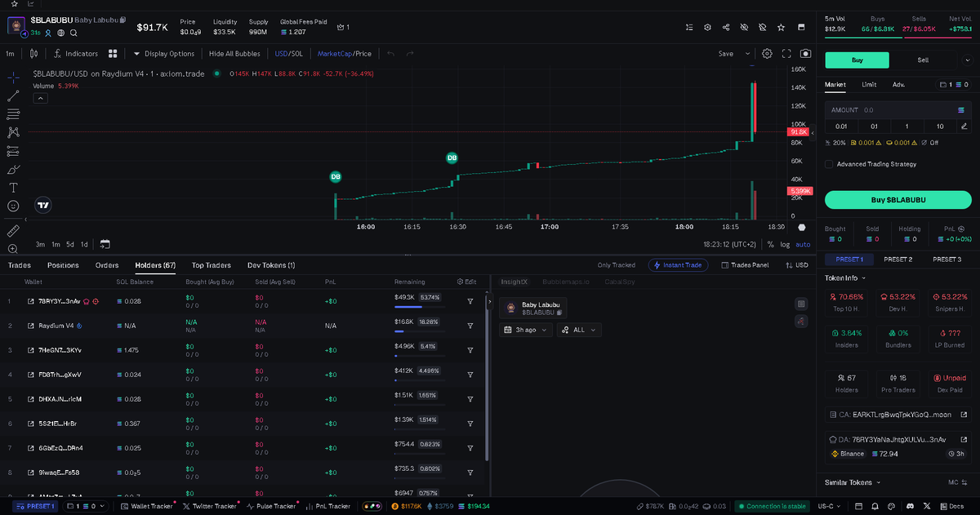Click the AMOUNT input field
The height and width of the screenshot is (515, 980).
[898, 109]
